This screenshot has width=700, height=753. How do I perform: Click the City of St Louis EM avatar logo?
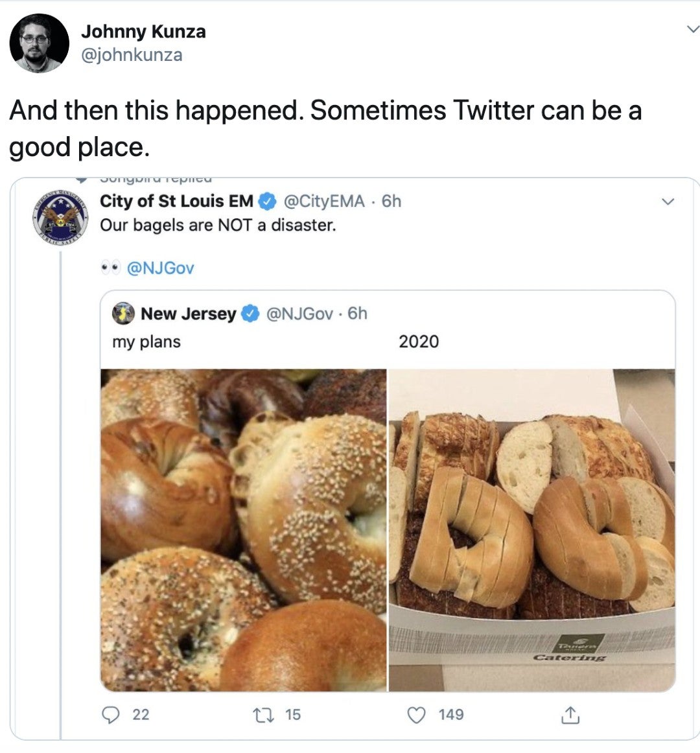60,218
